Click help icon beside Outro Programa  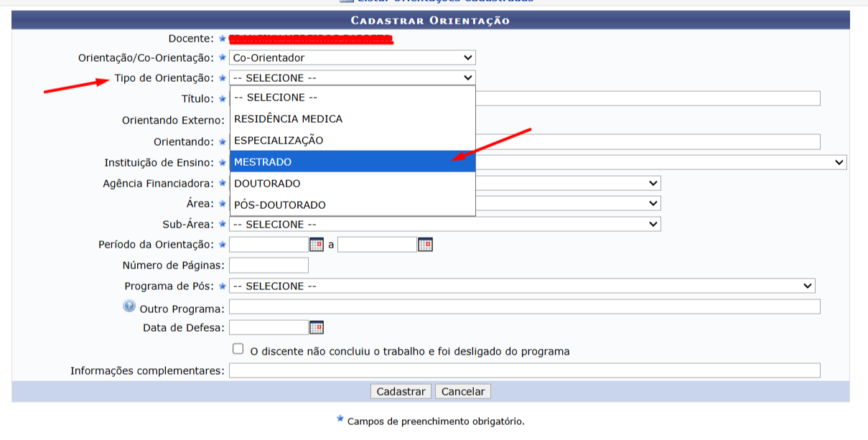tap(129, 306)
